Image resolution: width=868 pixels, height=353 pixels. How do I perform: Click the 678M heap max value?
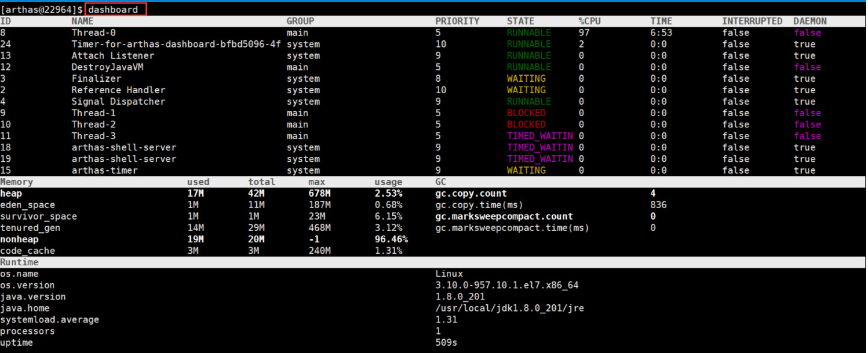(x=319, y=193)
